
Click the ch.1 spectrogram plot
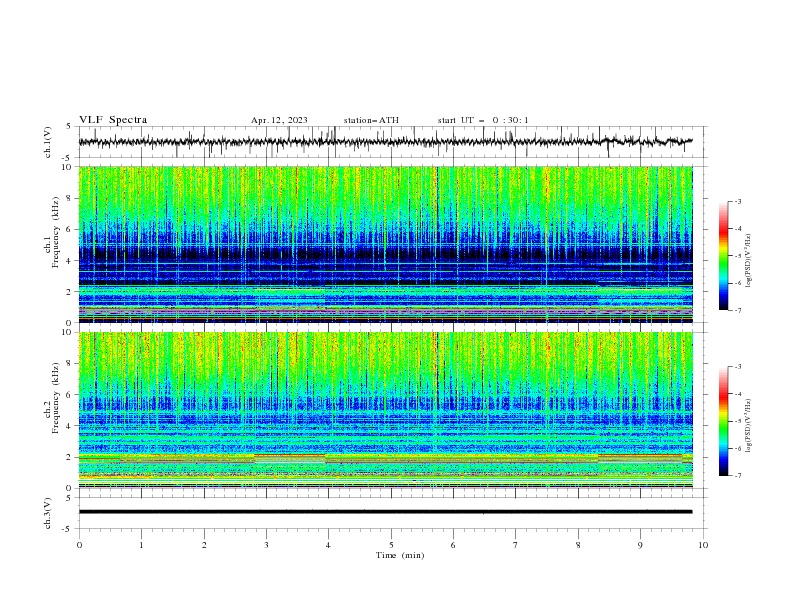point(385,244)
